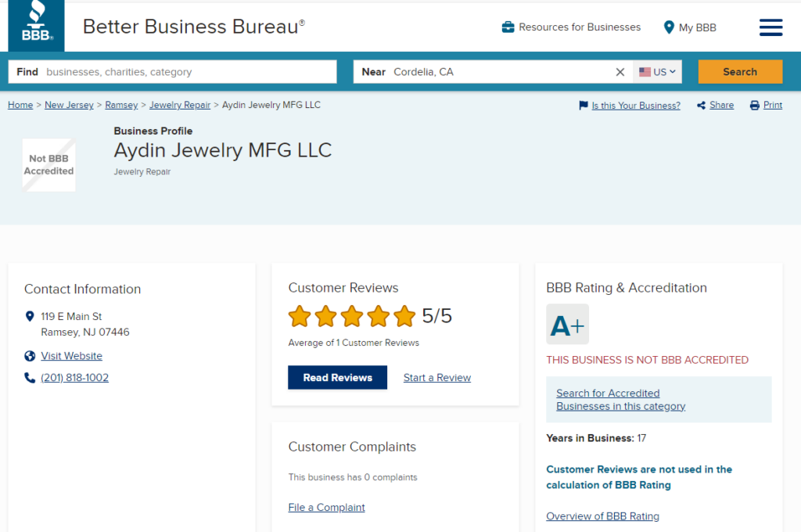This screenshot has width=801, height=532.
Task: Call phone number (201) 818-1002
Action: pyautogui.click(x=74, y=378)
